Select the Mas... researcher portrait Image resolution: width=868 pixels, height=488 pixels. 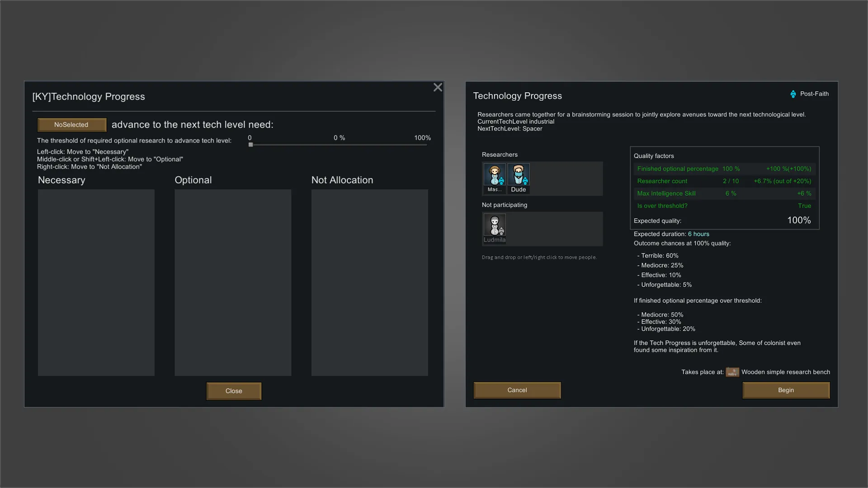(x=495, y=175)
